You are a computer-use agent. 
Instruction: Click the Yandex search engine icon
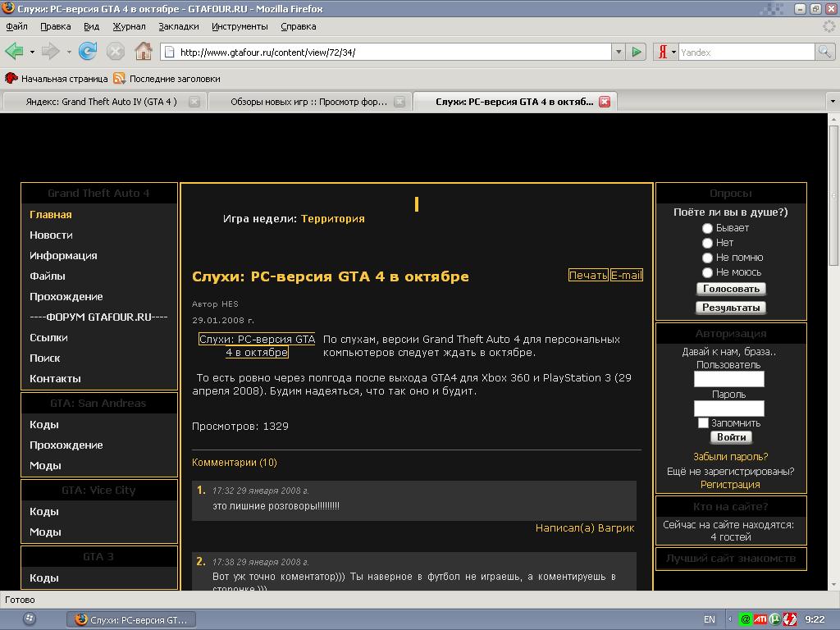663,52
